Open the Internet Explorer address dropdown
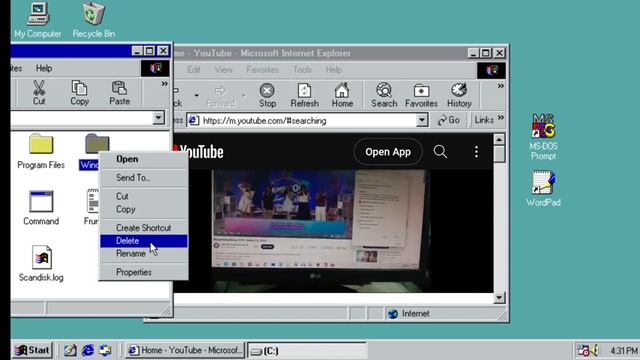640x360 pixels. click(422, 120)
